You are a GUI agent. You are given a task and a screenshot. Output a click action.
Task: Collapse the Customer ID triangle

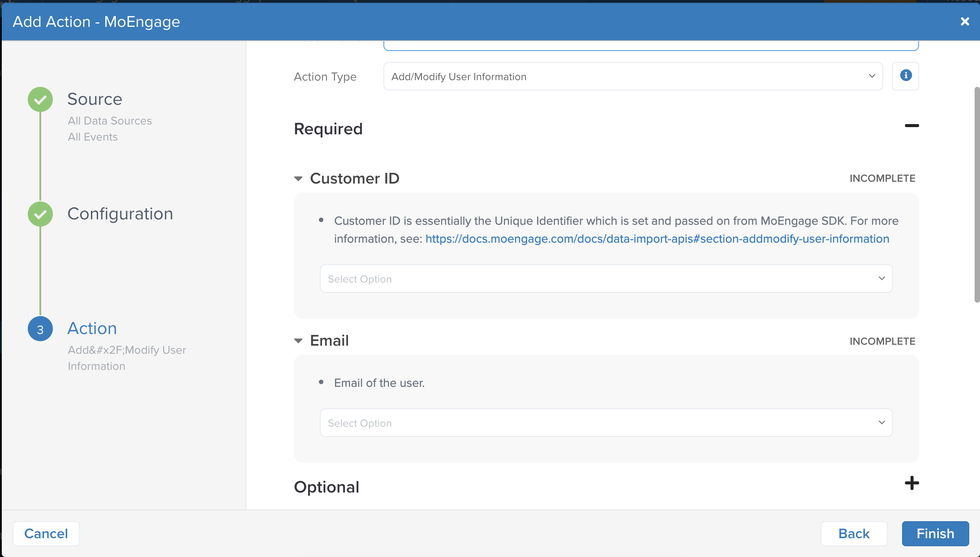click(x=298, y=179)
